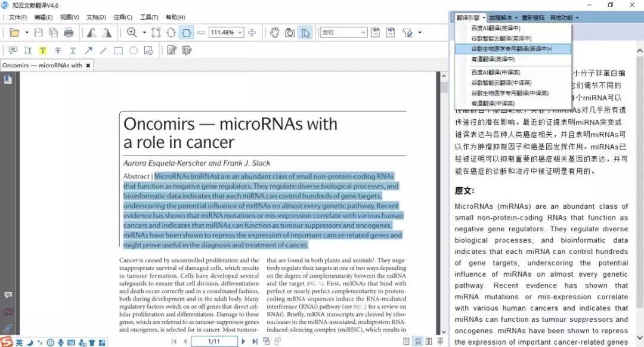This screenshot has width=644, height=347.
Task: Select the Arrow drawing tool
Action: pos(88,51)
